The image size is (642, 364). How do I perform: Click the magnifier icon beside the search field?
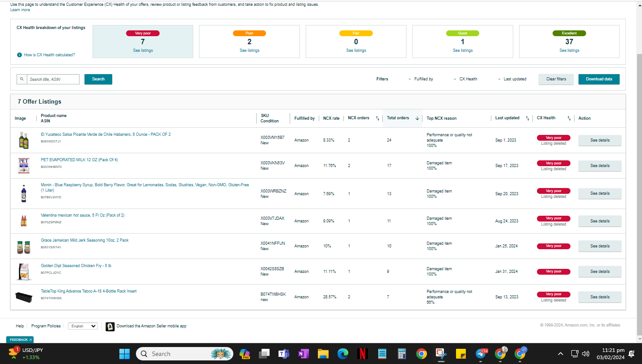click(x=22, y=79)
